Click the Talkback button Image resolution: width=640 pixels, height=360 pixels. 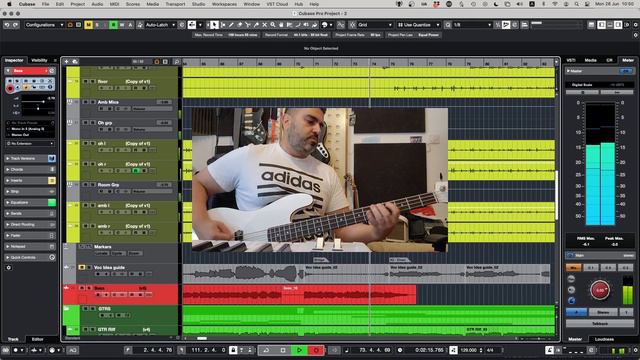600,323
